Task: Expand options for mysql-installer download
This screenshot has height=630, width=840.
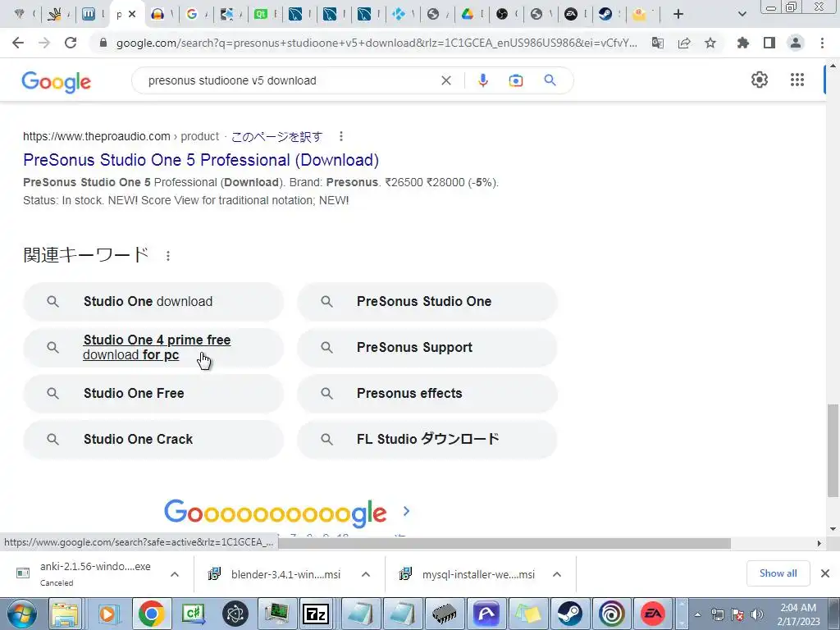Action: pyautogui.click(x=557, y=574)
